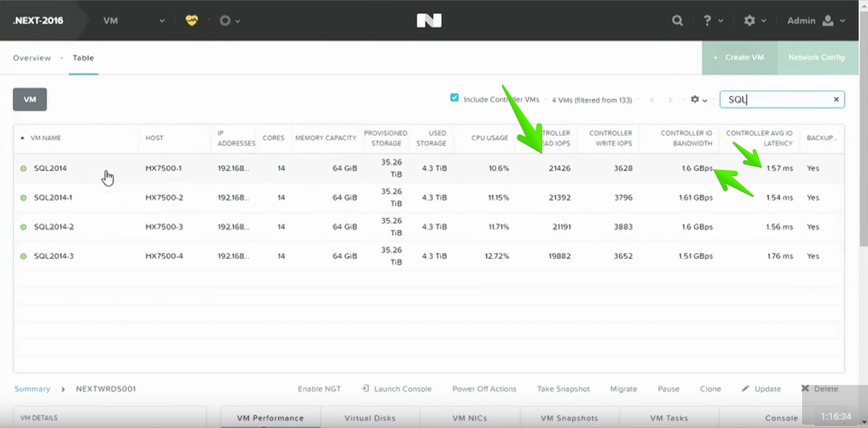Viewport: 868px width, 428px height.
Task: Clone the selected VM
Action: 711,389
